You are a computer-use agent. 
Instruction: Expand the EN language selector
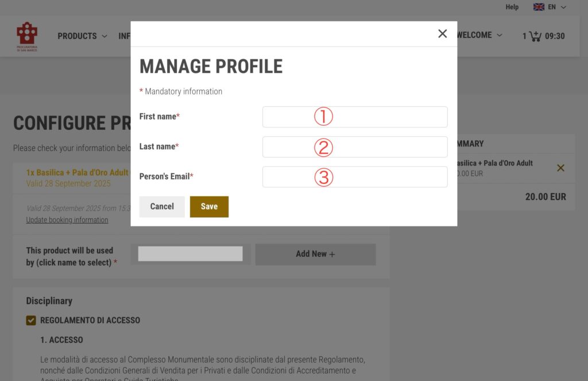(557, 7)
